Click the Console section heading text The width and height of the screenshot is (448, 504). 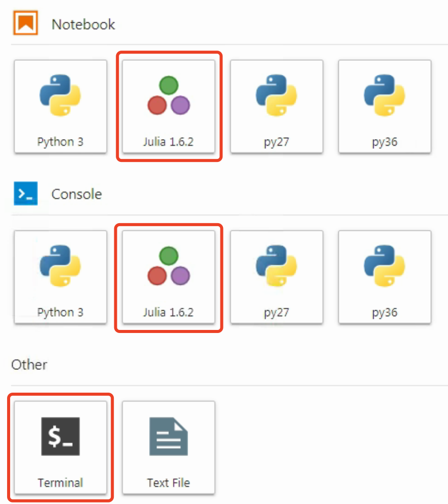(76, 194)
